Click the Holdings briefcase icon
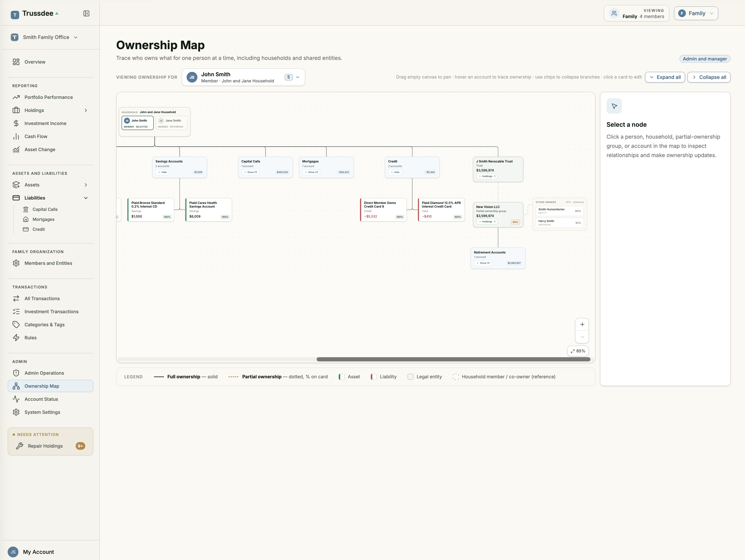The image size is (745, 560). 16,110
